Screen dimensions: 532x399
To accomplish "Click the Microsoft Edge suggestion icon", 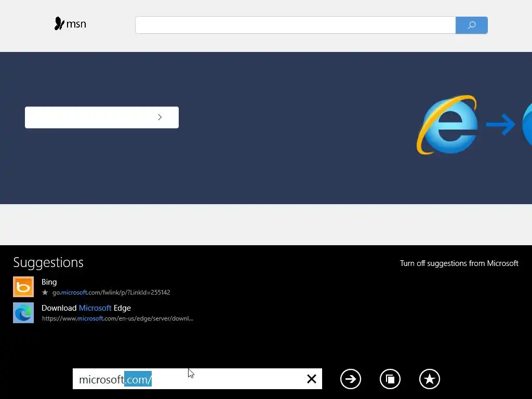I will [x=23, y=313].
